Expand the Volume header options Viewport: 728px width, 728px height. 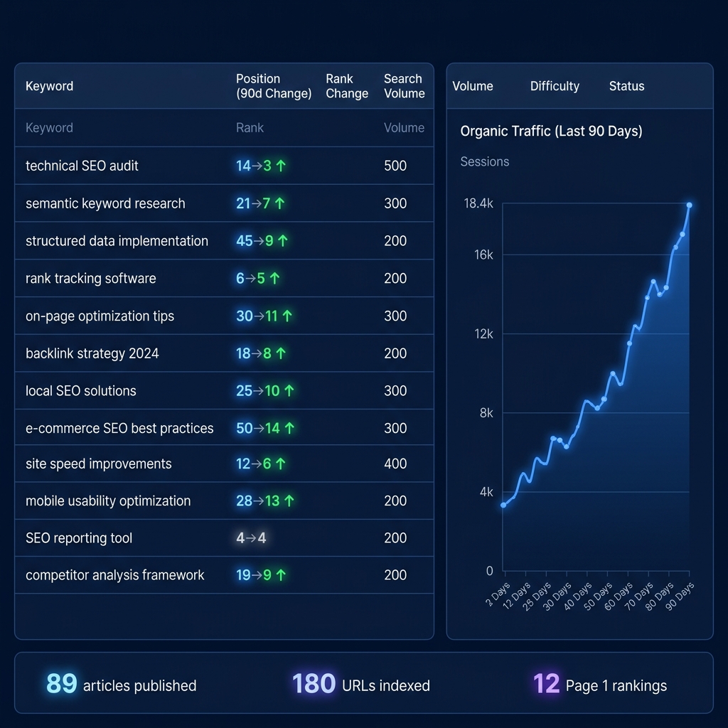pyautogui.click(x=473, y=86)
